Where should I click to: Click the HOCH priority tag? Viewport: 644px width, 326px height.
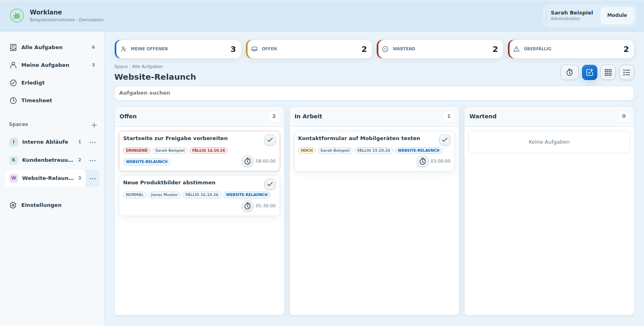click(307, 151)
